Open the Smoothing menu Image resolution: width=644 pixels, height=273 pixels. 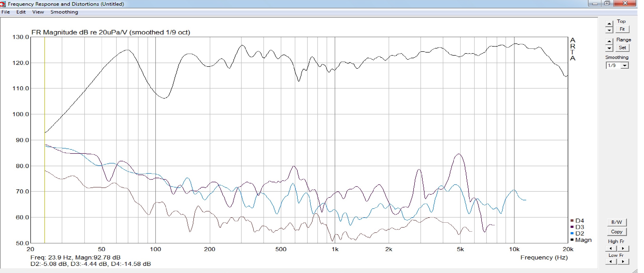click(x=64, y=12)
